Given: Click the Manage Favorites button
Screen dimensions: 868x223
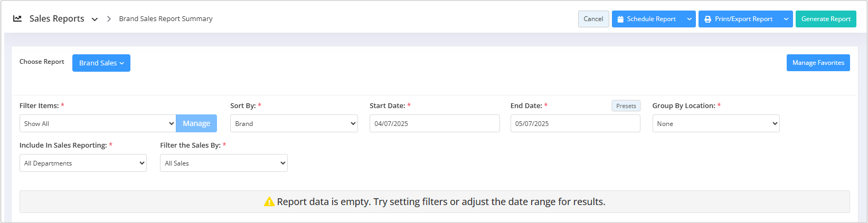Looking at the screenshot, I should click(x=818, y=63).
